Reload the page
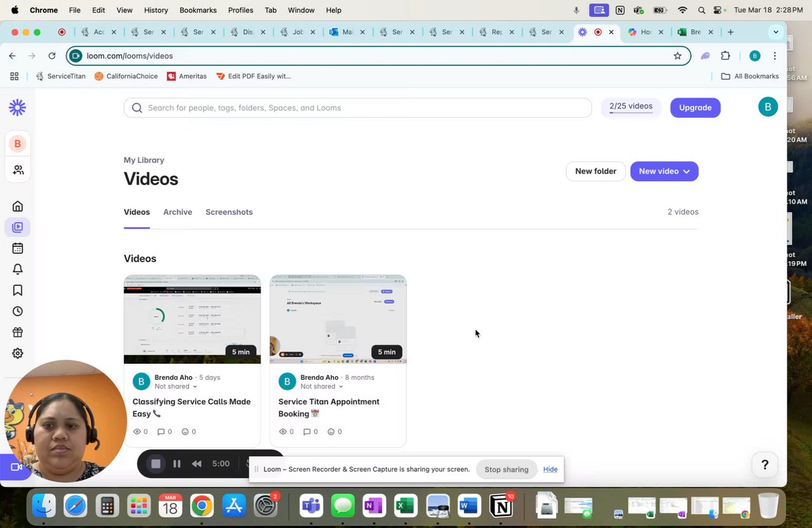This screenshot has height=528, width=812. (x=52, y=56)
